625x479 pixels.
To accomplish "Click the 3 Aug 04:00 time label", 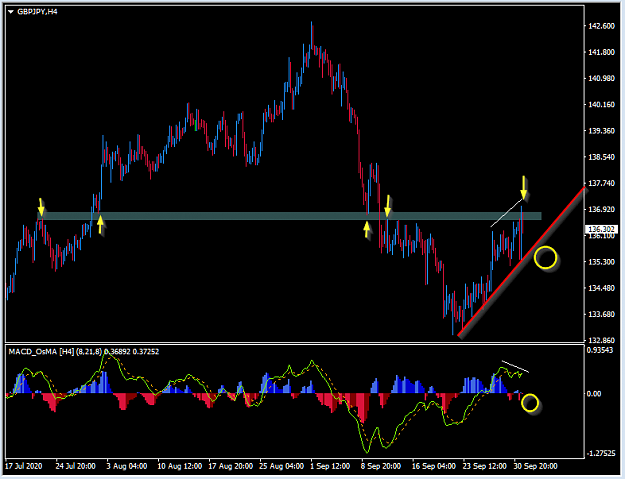I will click(x=127, y=466).
